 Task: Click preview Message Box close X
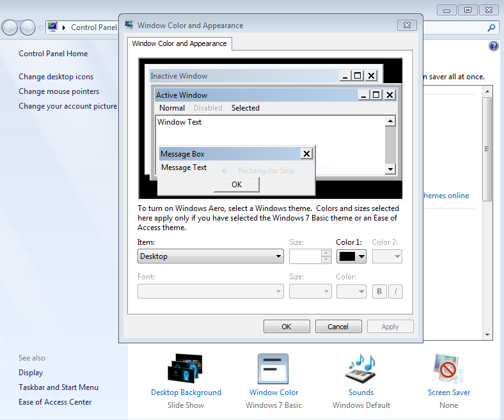pos(306,153)
